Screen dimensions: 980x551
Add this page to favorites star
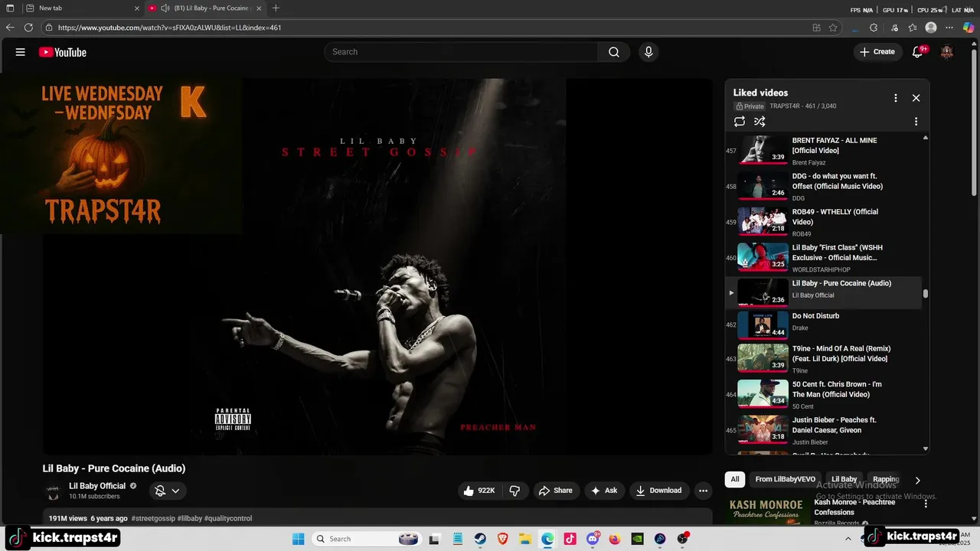(x=833, y=28)
